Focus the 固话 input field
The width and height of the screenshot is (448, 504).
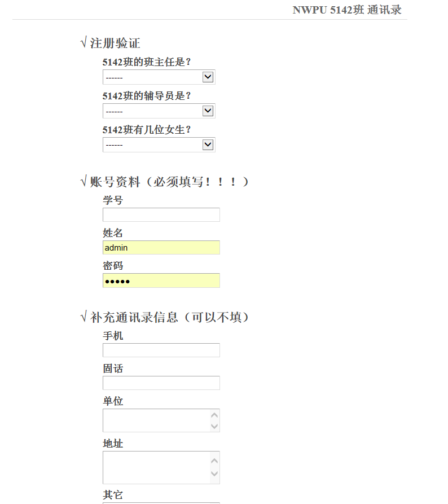pos(161,383)
